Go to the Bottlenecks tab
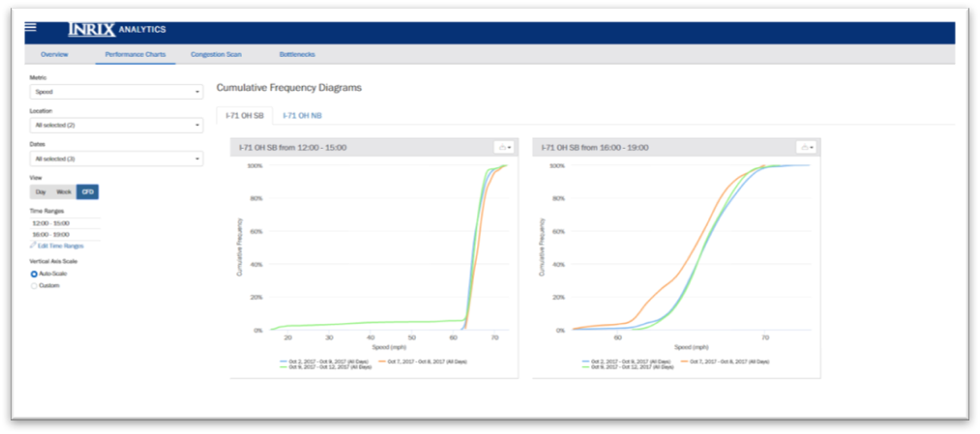This screenshot has width=980, height=434. click(x=297, y=54)
